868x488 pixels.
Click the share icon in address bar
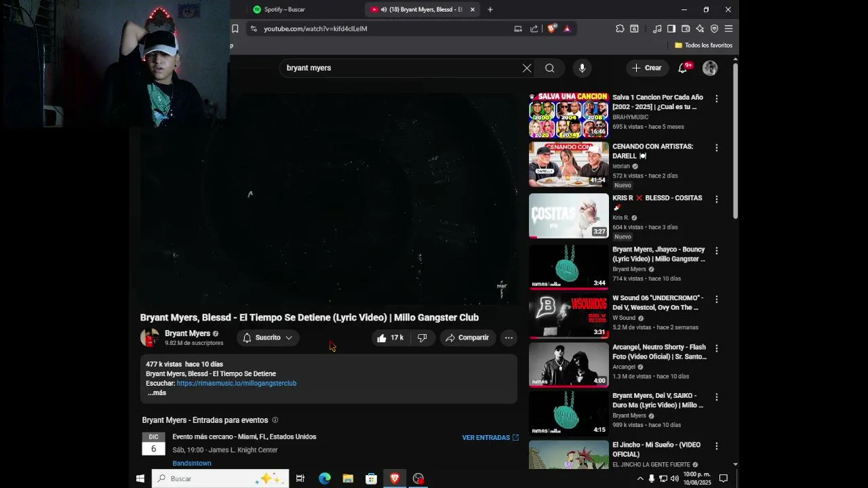tap(534, 28)
